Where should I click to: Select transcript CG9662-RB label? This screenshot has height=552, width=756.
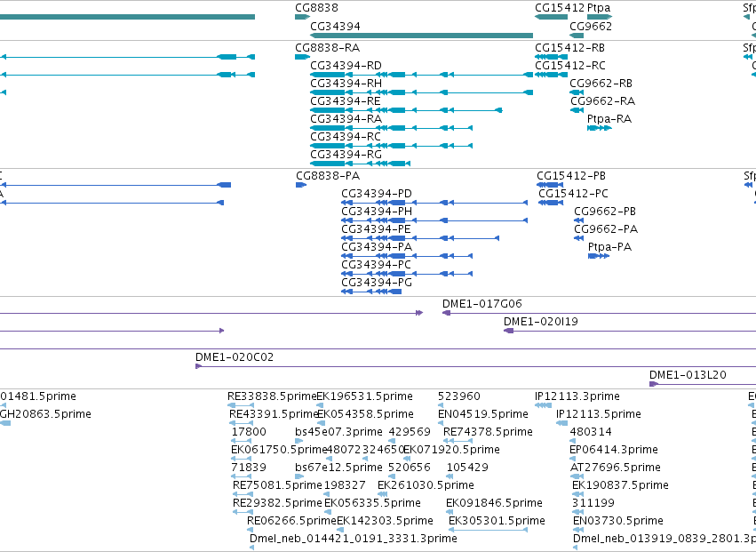[x=601, y=84]
